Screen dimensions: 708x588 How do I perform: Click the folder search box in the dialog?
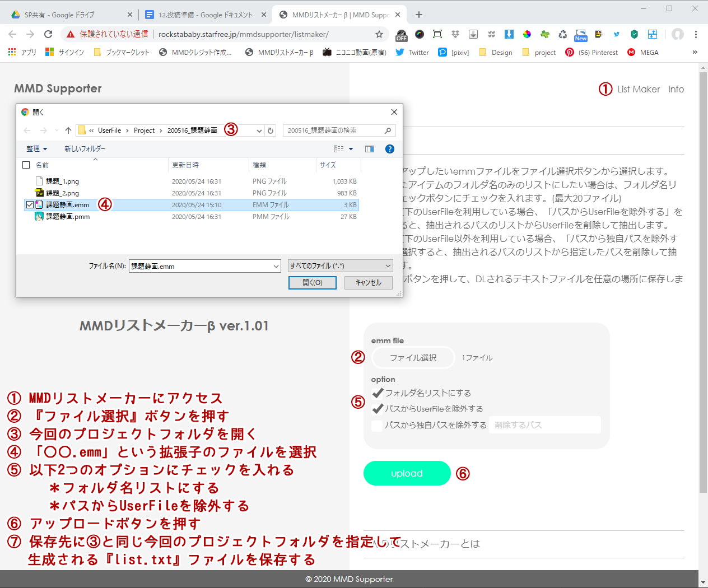pyautogui.click(x=336, y=130)
